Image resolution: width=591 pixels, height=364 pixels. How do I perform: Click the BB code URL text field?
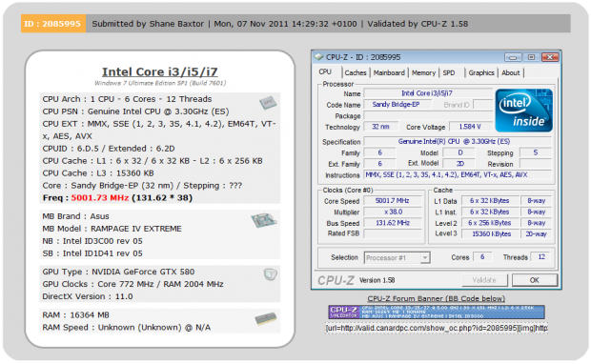click(x=437, y=328)
